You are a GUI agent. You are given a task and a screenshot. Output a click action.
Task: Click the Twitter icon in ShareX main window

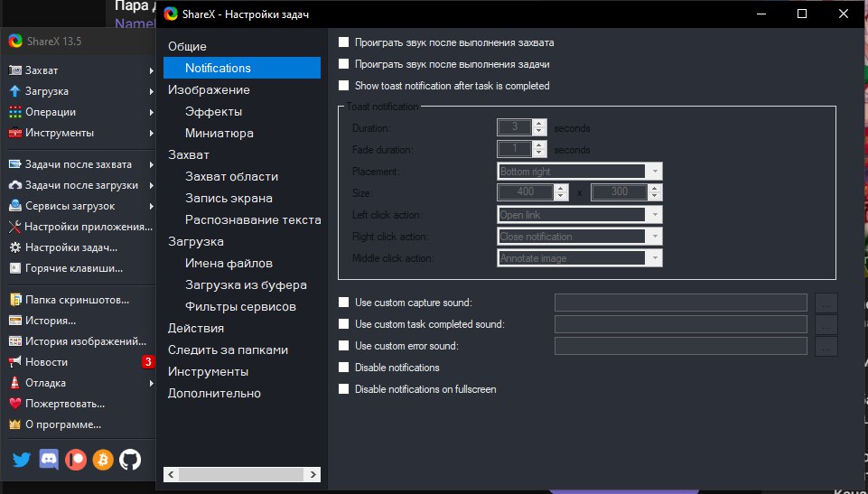tap(22, 460)
